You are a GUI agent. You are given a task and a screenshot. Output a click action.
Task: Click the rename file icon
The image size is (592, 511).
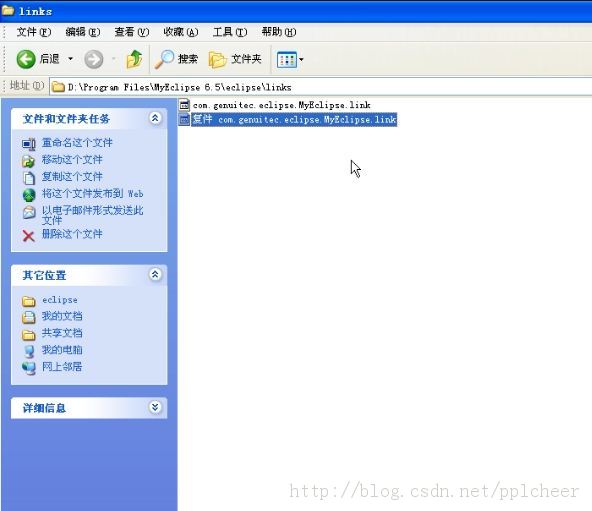[x=29, y=144]
